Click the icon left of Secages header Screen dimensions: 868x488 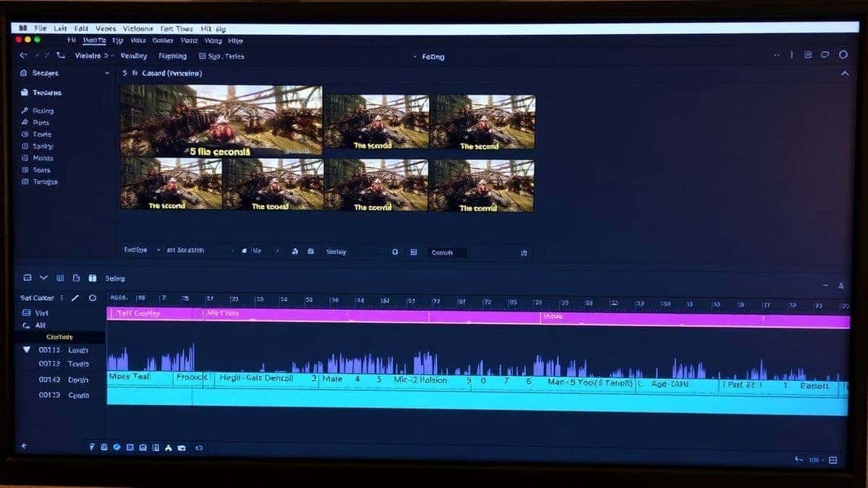click(25, 73)
